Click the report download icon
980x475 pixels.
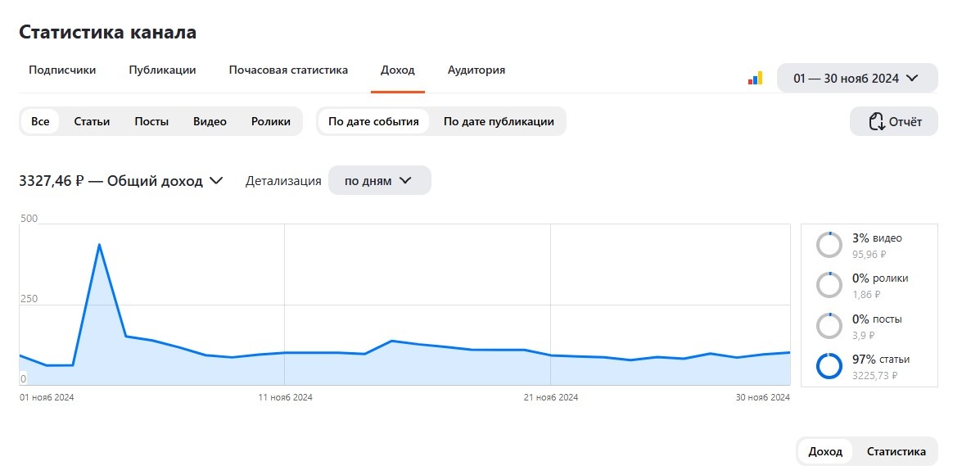pos(877,122)
